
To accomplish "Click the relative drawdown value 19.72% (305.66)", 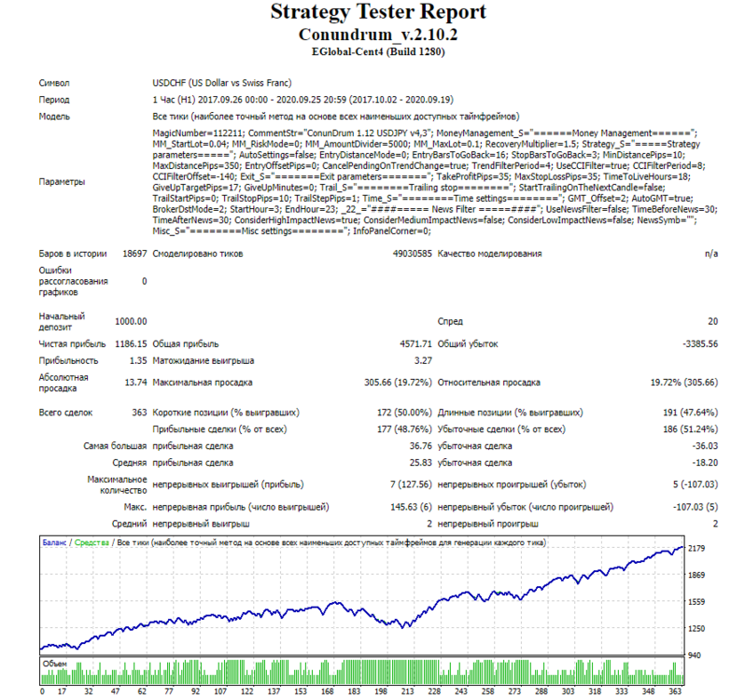I will tap(684, 383).
